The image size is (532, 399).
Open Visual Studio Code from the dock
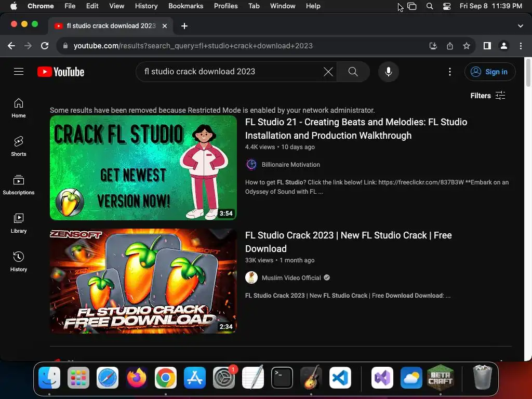(x=340, y=378)
